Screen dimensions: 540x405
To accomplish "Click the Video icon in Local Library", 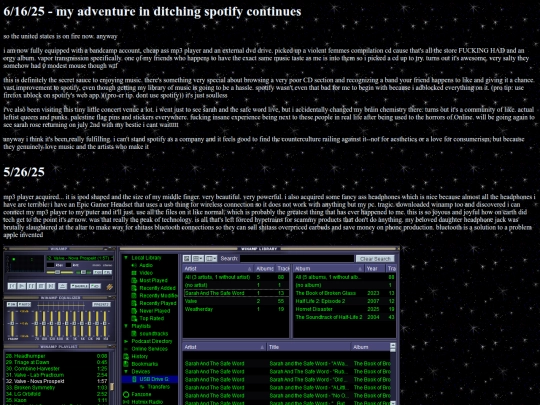I will (x=134, y=273).
